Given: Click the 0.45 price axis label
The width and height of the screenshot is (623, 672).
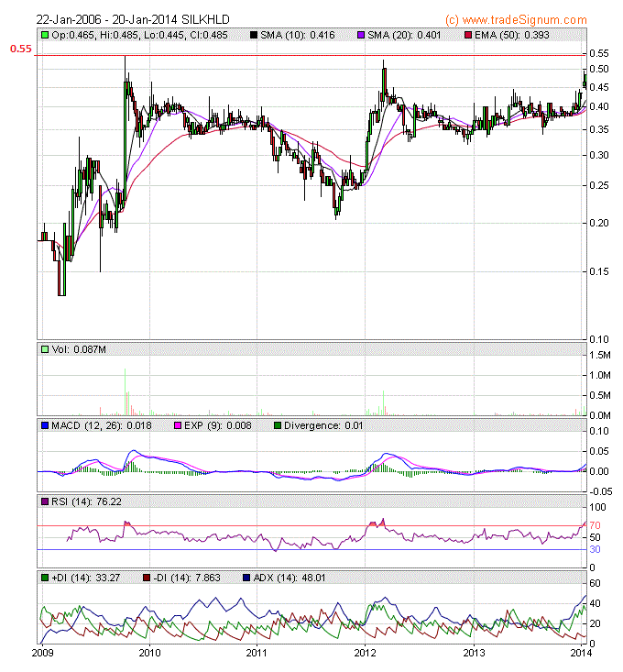Looking at the screenshot, I should coord(599,87).
